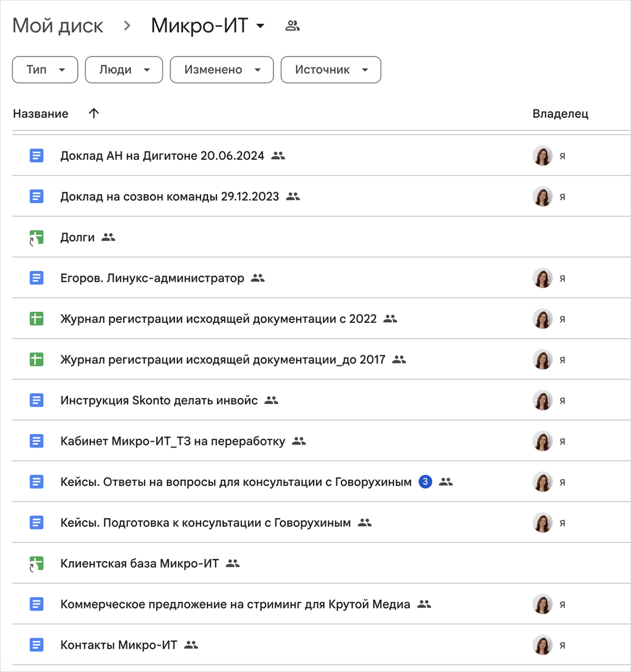Screen dimensions: 631x672
Task: Select file Кабинет Микро-ИТ_ТЗ на переработку
Action: (172, 441)
